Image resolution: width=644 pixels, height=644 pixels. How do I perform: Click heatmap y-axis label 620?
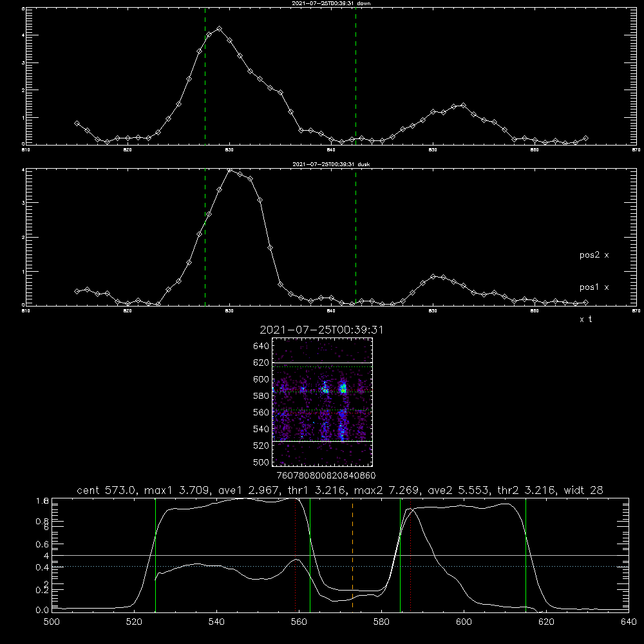261,363
